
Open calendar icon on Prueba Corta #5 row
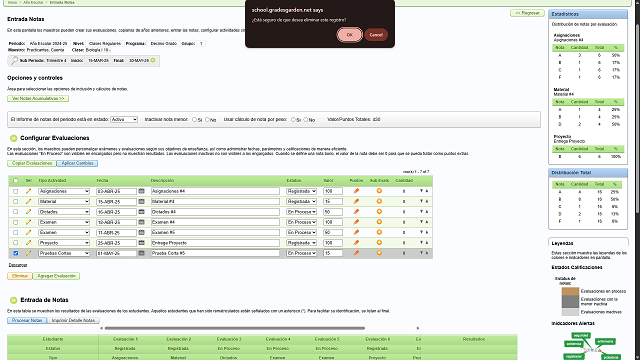(141, 253)
